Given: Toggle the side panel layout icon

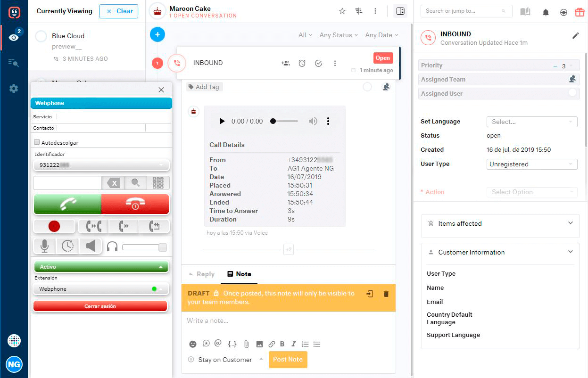Looking at the screenshot, I should click(400, 11).
